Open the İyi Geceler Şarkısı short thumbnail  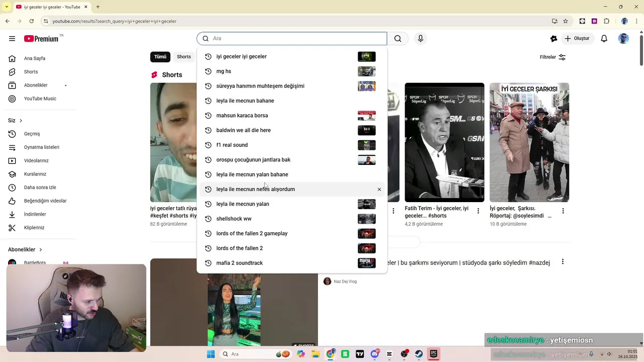tap(529, 142)
